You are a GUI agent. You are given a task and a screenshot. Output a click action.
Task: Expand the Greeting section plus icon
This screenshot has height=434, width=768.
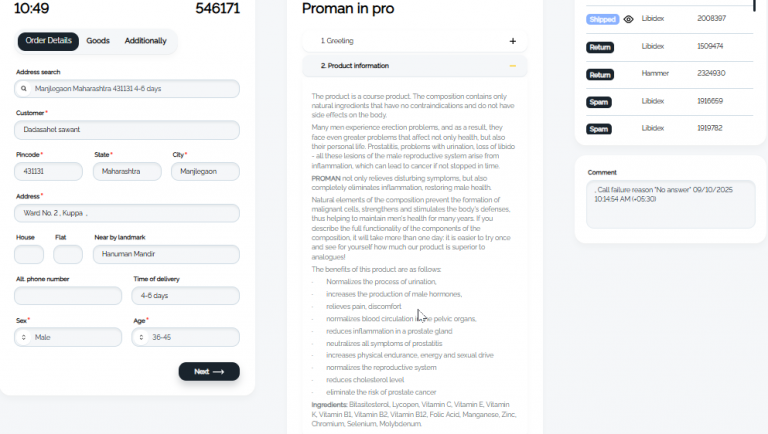click(x=512, y=41)
